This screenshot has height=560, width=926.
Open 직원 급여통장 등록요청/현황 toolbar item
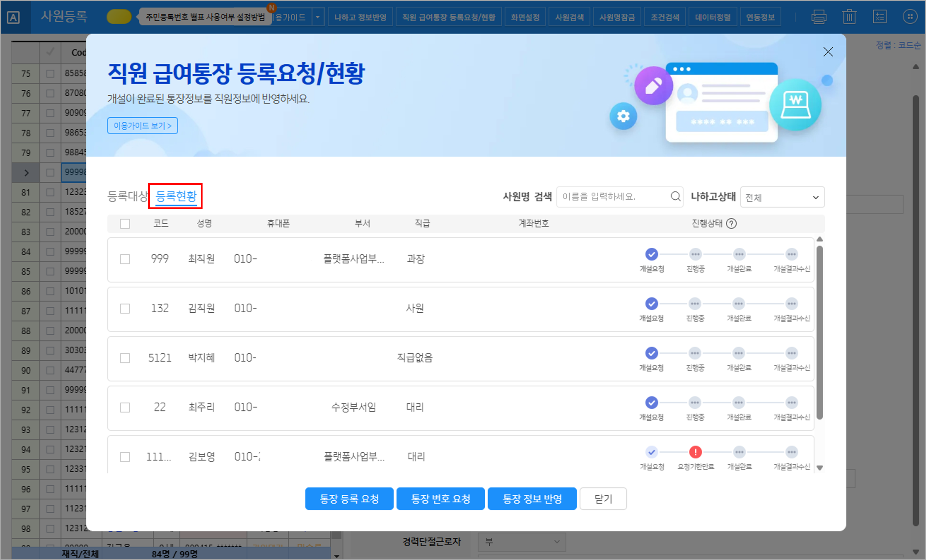tap(448, 17)
